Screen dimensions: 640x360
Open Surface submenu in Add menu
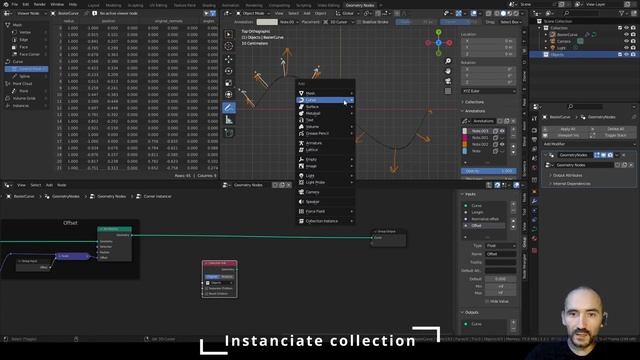[325, 107]
